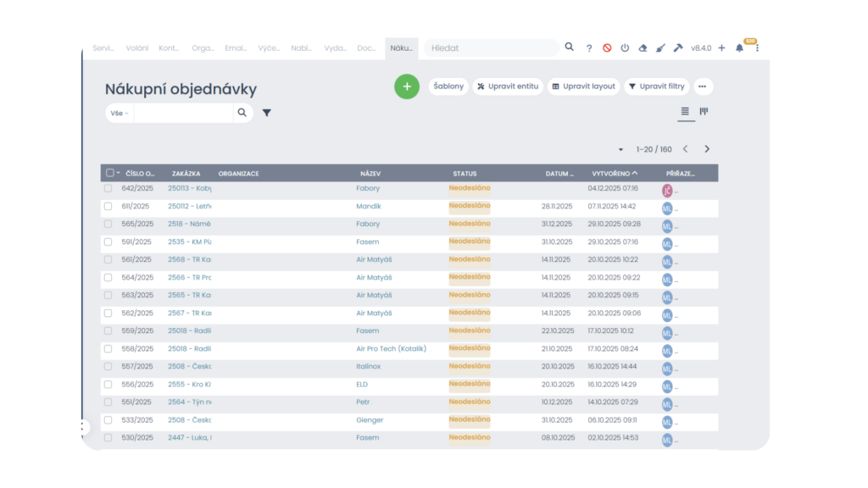Screen dimensions: 868x488
Task: Click the question mark help icon
Action: coord(589,48)
